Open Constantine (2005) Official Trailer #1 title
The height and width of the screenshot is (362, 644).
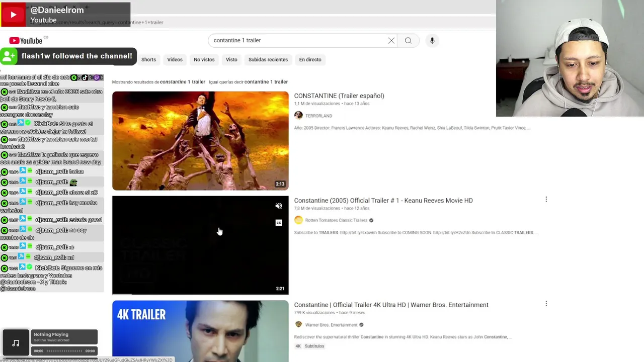(383, 200)
